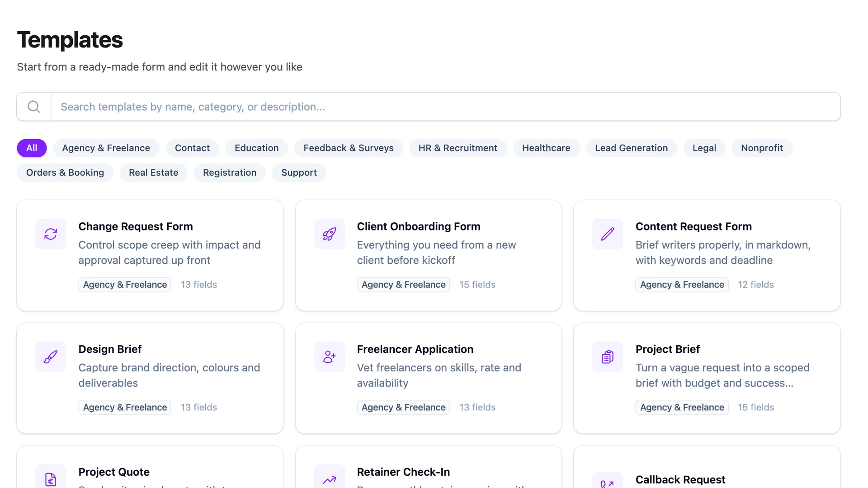Image resolution: width=868 pixels, height=488 pixels.
Task: Open the Callback Request title
Action: click(x=680, y=480)
